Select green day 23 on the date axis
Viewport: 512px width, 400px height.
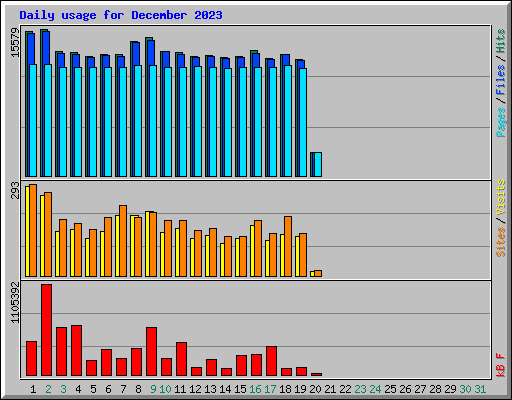[x=360, y=389]
